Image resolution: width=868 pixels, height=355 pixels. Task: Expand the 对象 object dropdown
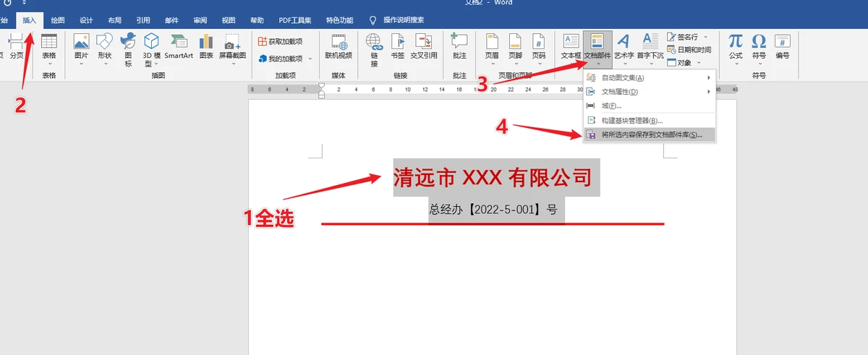click(x=698, y=62)
